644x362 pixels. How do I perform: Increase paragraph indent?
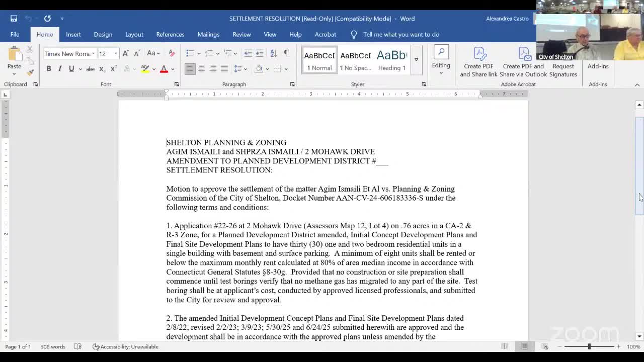coord(260,54)
